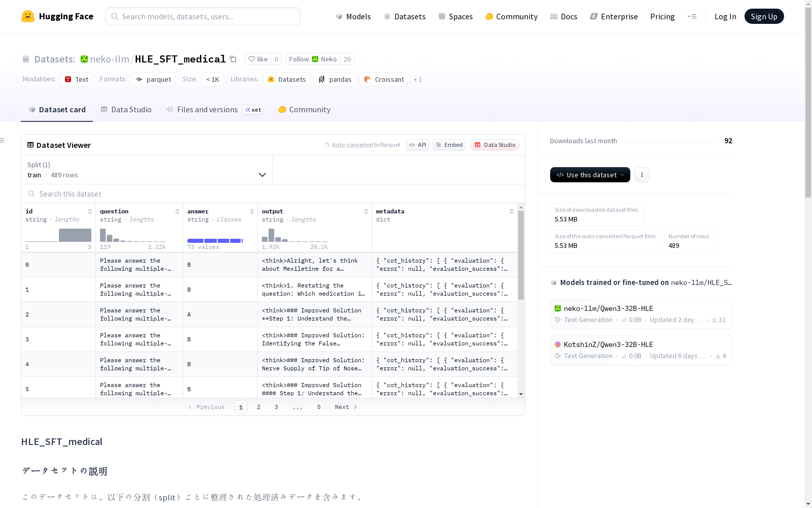
Task: Click the Sign Up button
Action: tap(764, 16)
